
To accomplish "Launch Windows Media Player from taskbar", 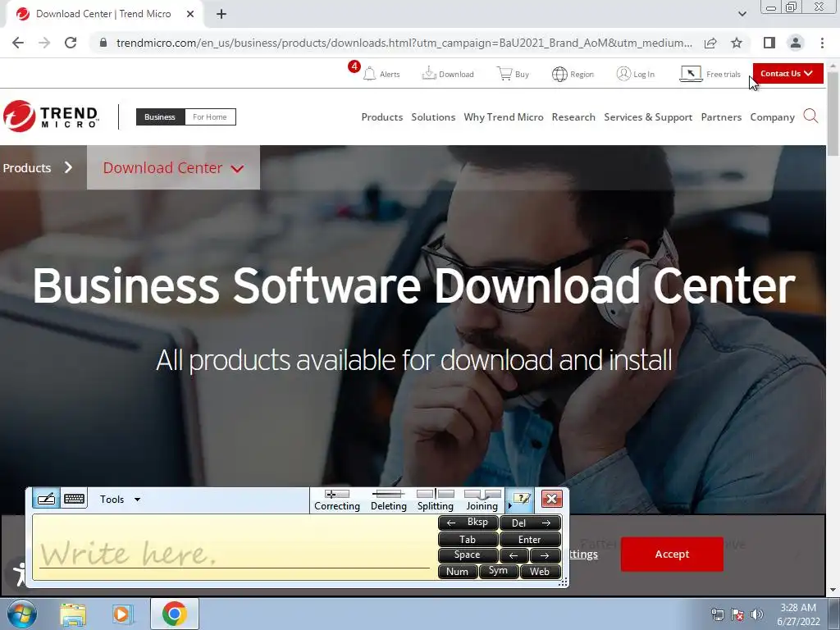I will [121, 614].
